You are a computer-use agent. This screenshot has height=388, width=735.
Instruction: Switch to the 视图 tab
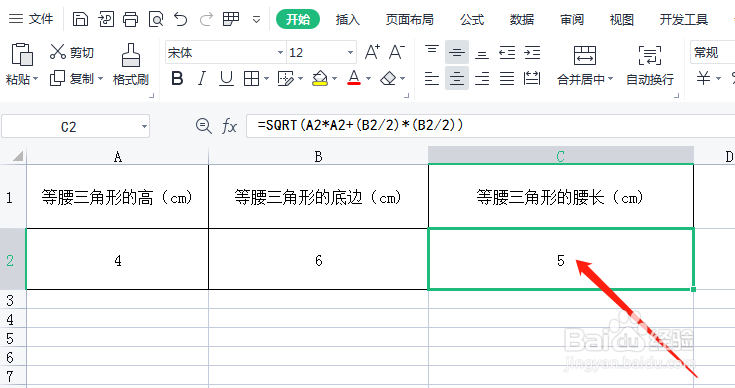coord(622,19)
